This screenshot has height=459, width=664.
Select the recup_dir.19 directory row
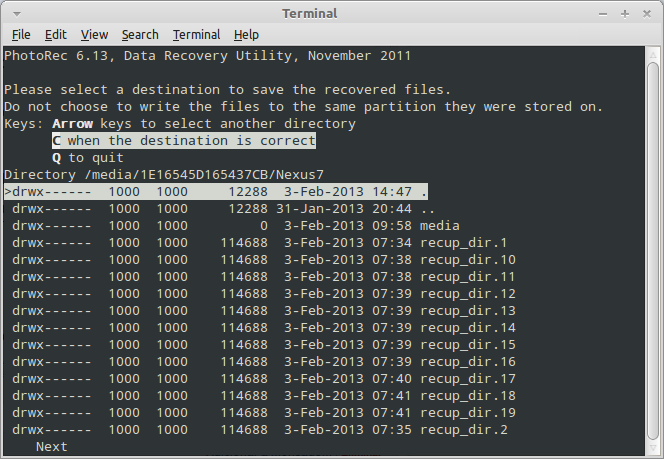(x=260, y=412)
